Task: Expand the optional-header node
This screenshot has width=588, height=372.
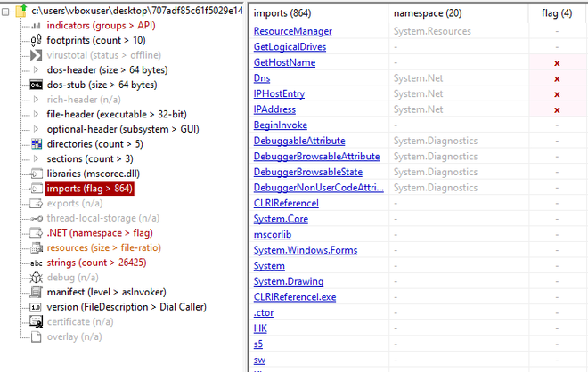Action: point(36,129)
